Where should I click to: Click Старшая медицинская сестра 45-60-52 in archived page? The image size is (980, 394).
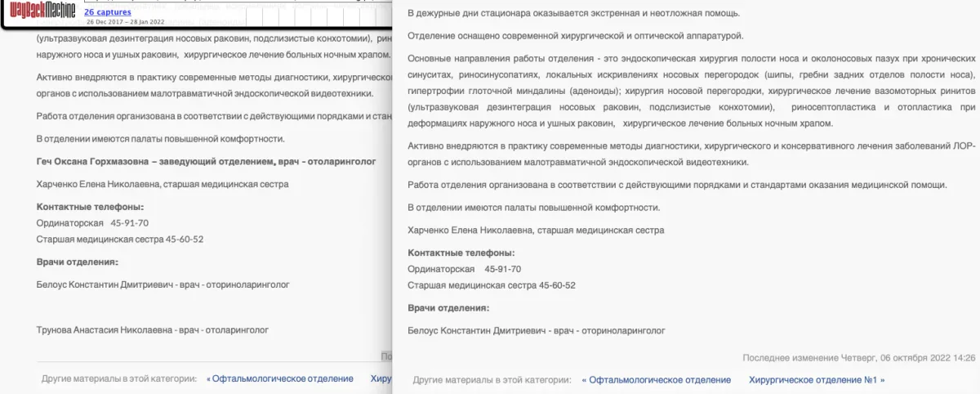(x=120, y=239)
